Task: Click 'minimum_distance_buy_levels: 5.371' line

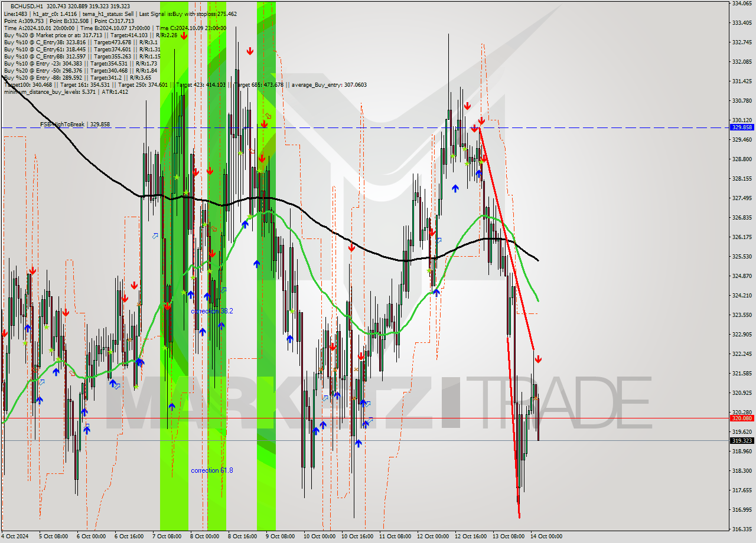Action: (x=66, y=91)
